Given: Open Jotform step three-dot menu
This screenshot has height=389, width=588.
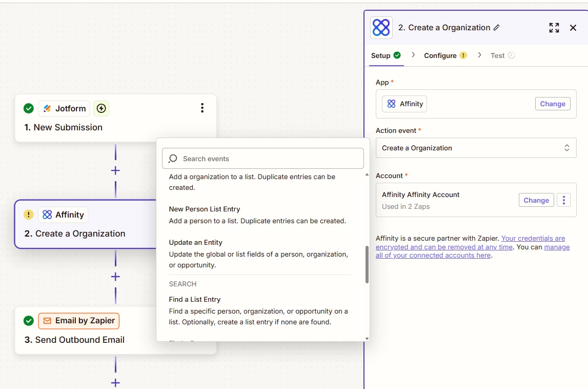Looking at the screenshot, I should (x=202, y=108).
